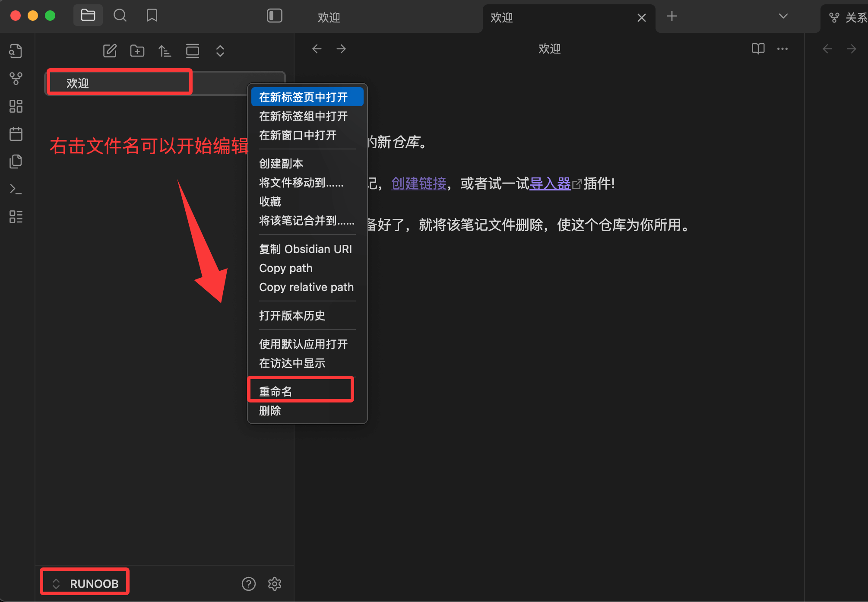This screenshot has height=602, width=868.
Task: Switch to the 关系图 tab
Action: [849, 17]
